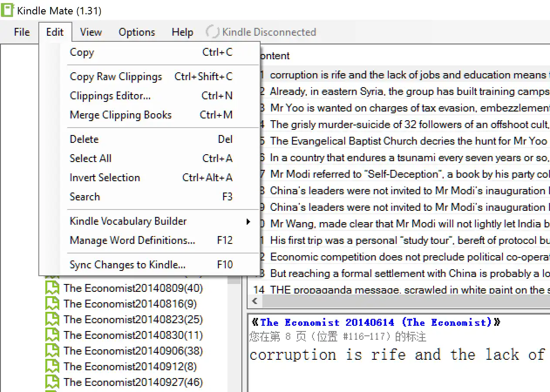Select The Economist20140830(11) book
Image resolution: width=550 pixels, height=392 pixels.
click(x=133, y=335)
